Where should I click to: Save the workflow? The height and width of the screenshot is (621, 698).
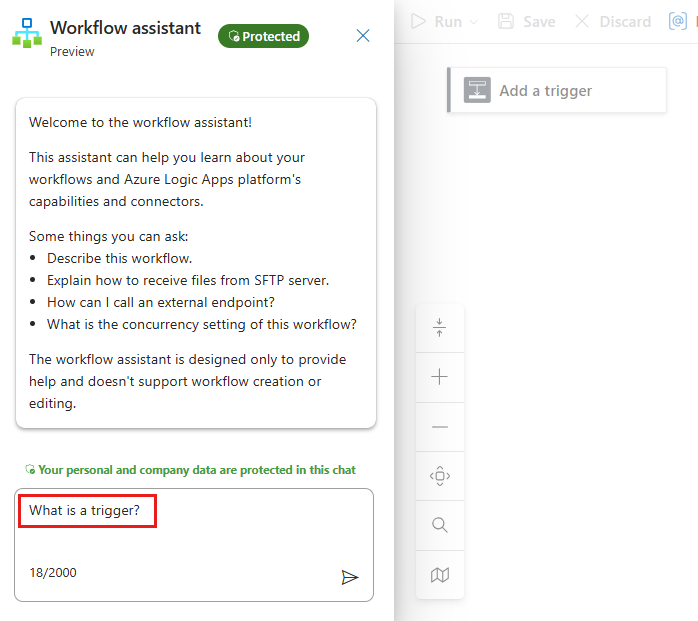coord(527,21)
